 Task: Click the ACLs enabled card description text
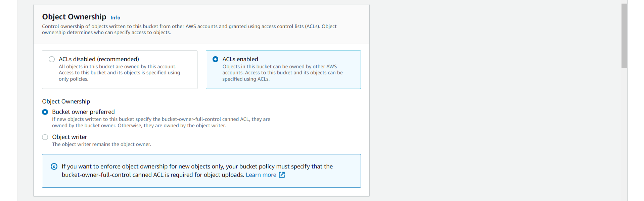(282, 73)
